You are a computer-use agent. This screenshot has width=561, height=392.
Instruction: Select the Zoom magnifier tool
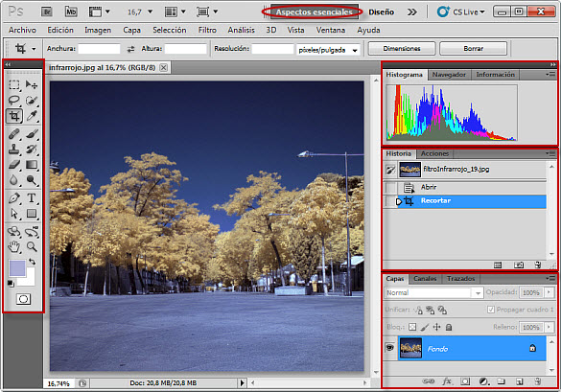click(32, 246)
